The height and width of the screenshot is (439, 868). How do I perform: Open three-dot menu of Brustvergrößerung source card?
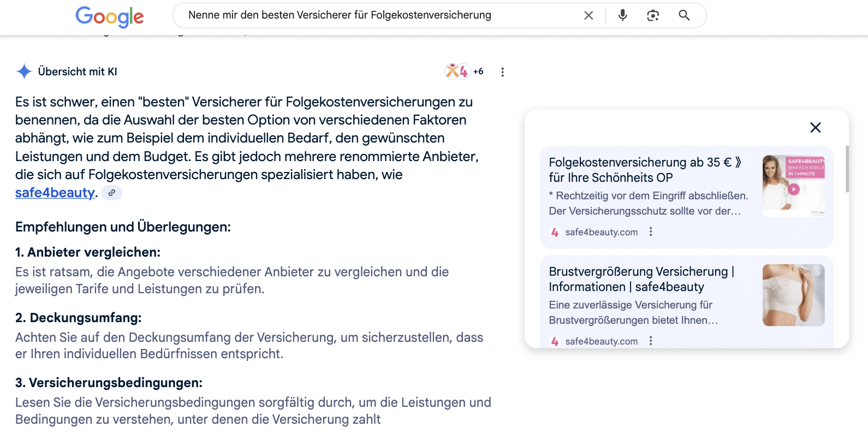coord(651,341)
